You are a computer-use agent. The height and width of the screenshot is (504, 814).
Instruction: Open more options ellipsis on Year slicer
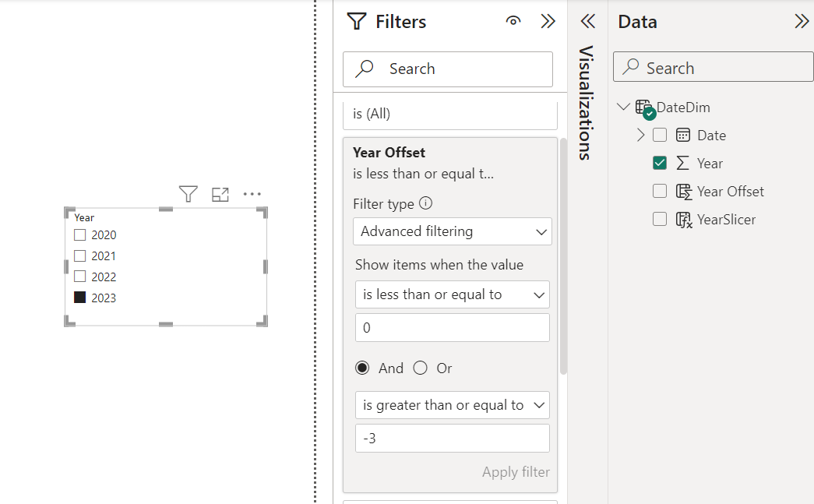(x=252, y=194)
